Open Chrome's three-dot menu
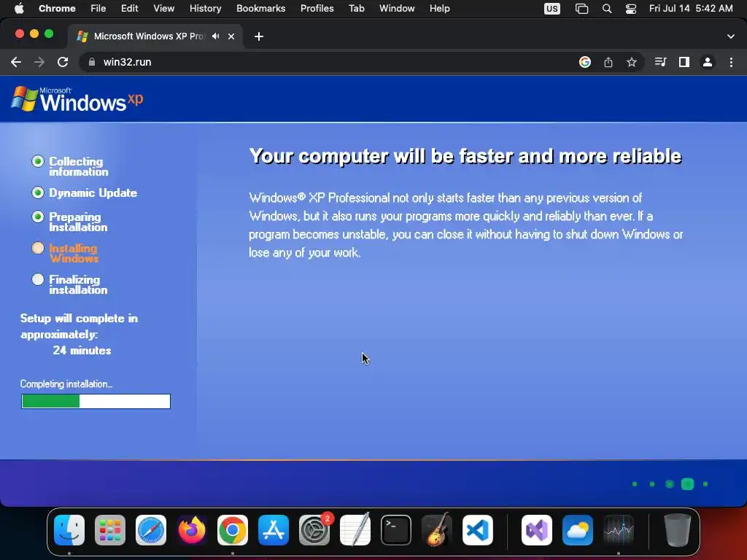The width and height of the screenshot is (747, 560). [x=731, y=62]
